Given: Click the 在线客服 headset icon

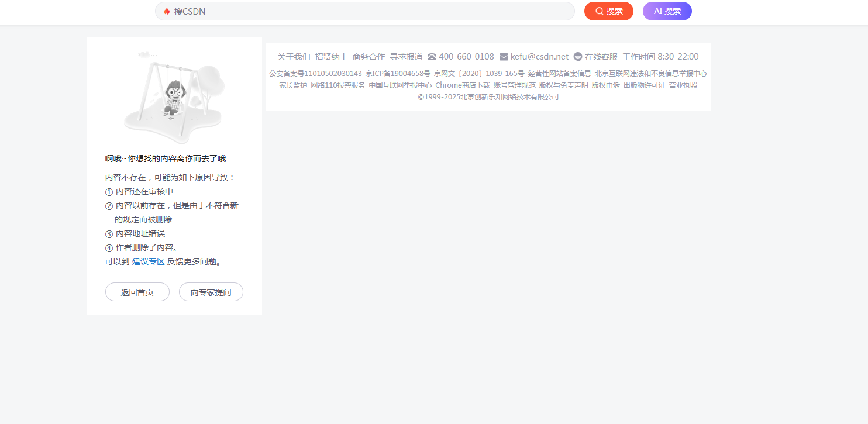Looking at the screenshot, I should tap(578, 57).
